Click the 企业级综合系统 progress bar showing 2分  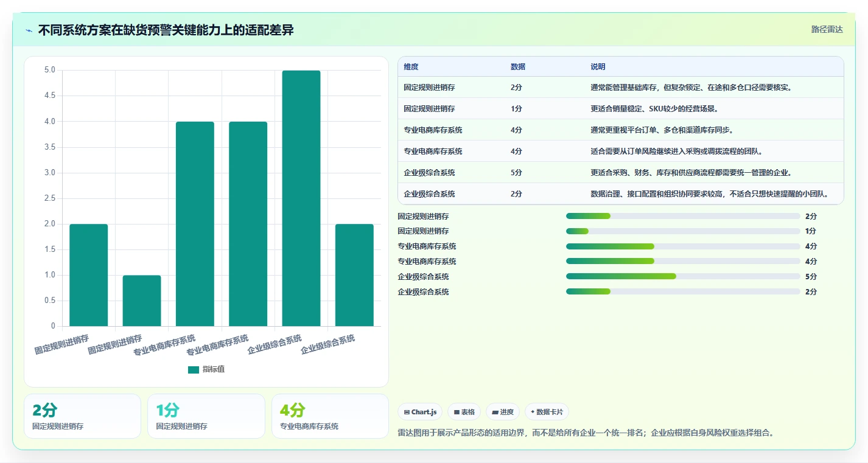[x=683, y=291]
